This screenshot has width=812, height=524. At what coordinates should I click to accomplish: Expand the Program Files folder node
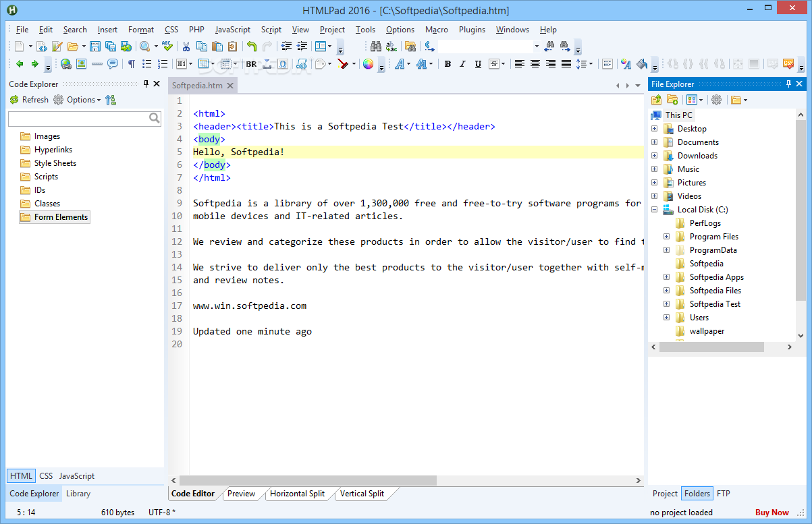[x=666, y=237]
